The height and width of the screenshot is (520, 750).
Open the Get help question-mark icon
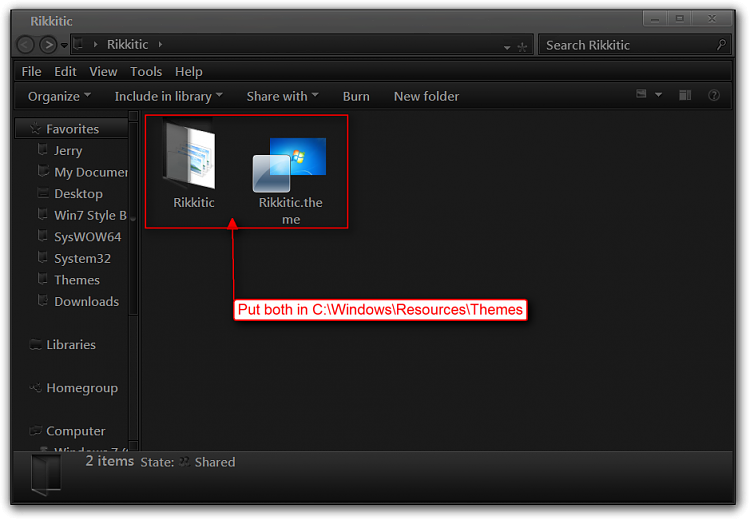[714, 95]
